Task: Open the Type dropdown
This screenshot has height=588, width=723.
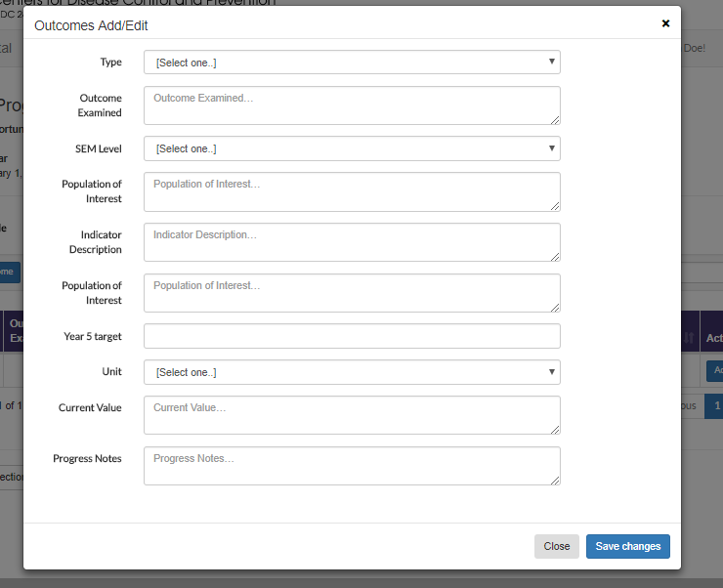Action: tap(352, 63)
